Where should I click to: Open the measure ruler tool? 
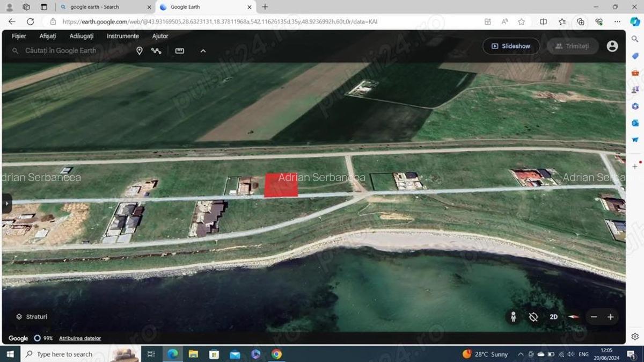tap(180, 50)
